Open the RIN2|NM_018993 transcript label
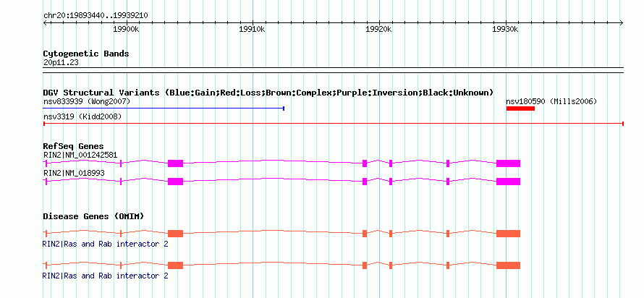The height and width of the screenshot is (298, 644). (x=74, y=173)
